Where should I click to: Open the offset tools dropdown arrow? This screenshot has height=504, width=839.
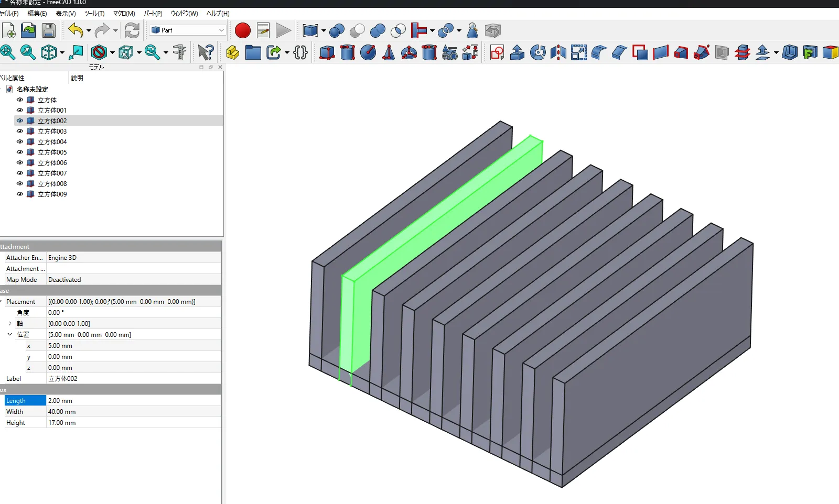pos(776,52)
